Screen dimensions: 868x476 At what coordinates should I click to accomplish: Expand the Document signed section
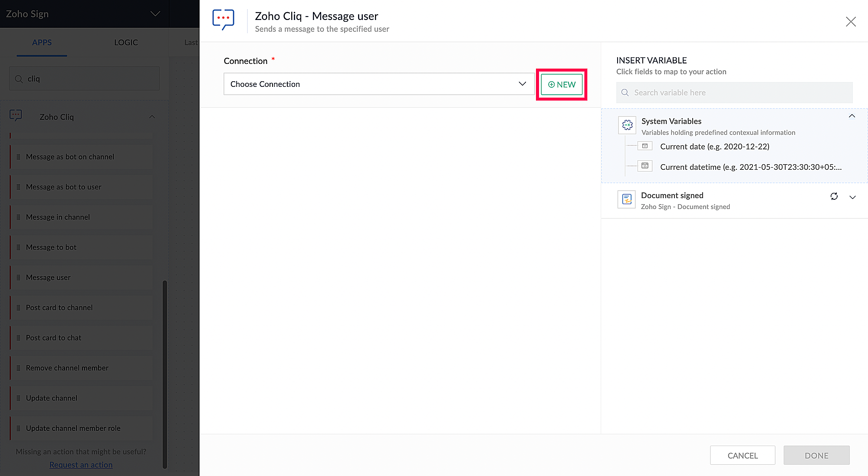point(852,197)
